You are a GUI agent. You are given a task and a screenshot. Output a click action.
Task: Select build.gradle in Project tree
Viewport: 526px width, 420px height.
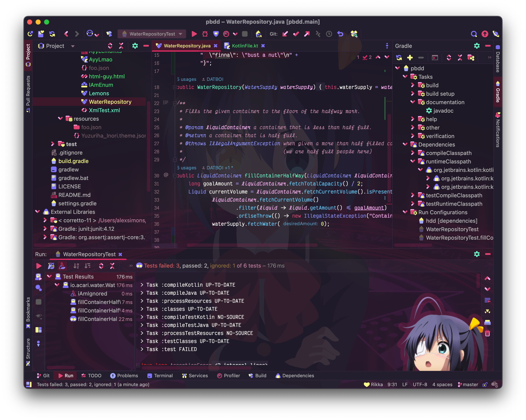73,161
